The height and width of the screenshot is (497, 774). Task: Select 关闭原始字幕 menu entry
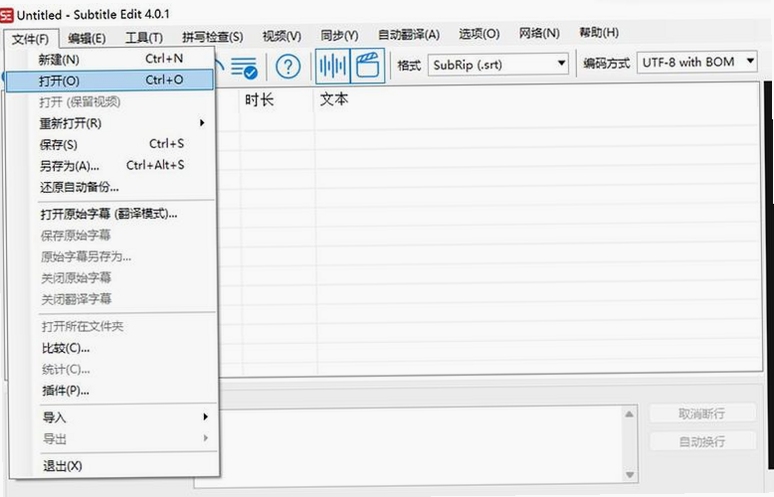point(113,277)
